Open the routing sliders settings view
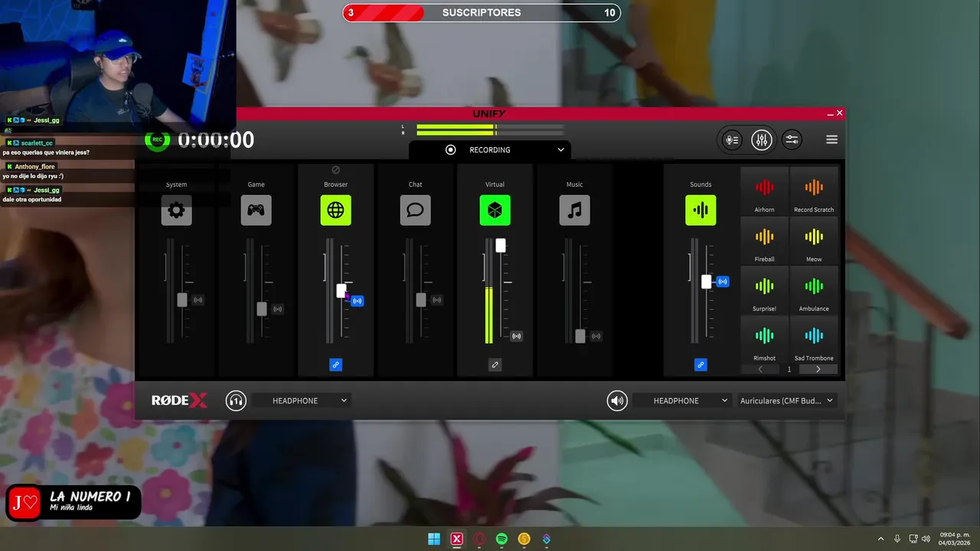Screen dimensions: 980x551 (792, 139)
